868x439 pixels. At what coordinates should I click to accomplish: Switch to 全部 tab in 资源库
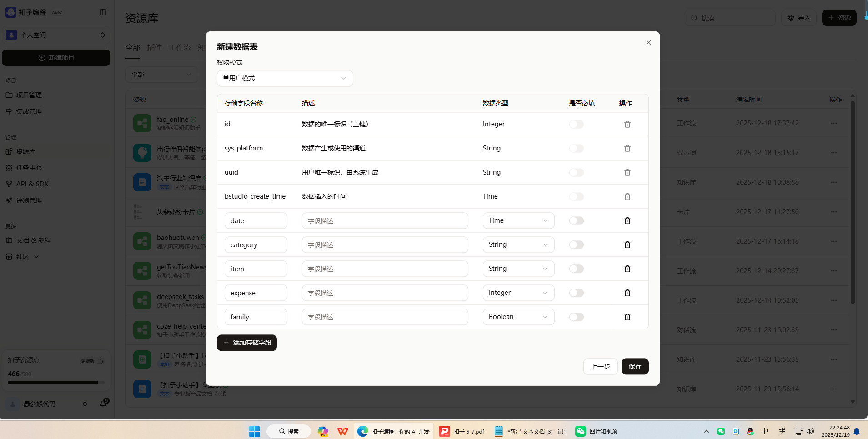coord(133,48)
